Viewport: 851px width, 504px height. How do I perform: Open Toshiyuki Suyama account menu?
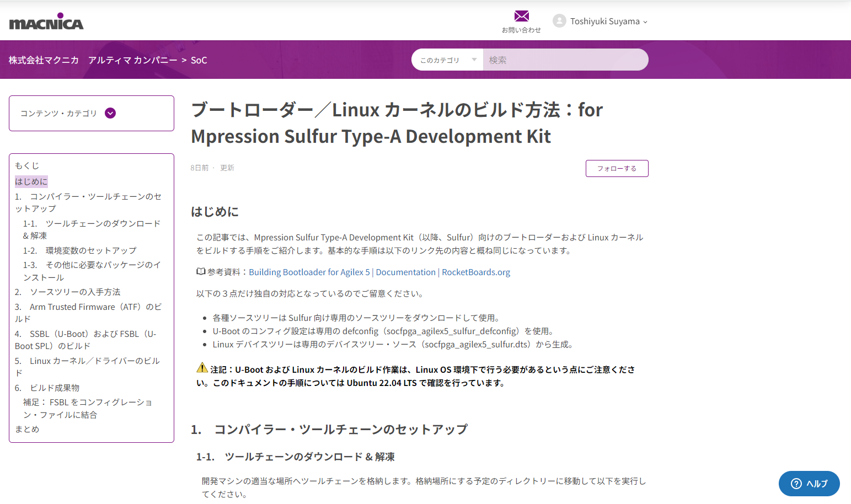click(x=608, y=22)
